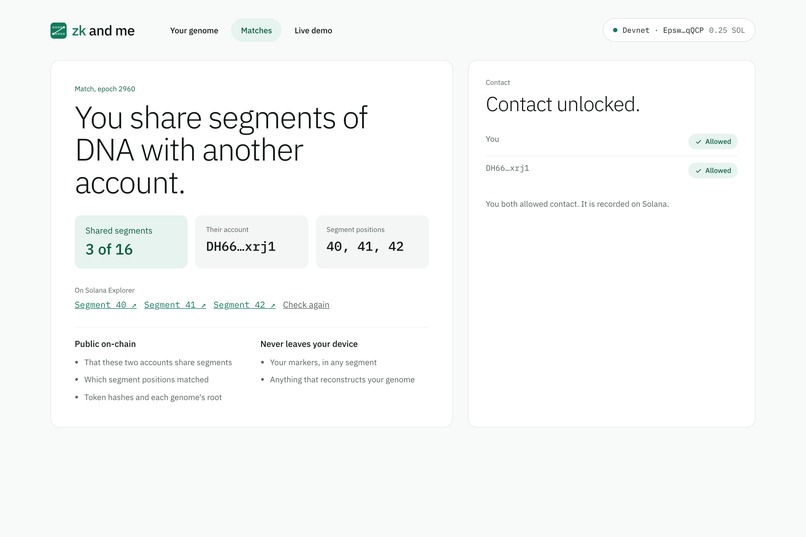Viewport: 806px width, 537px height.
Task: Click the 'You share segments of DNA' headline
Action: (x=221, y=150)
